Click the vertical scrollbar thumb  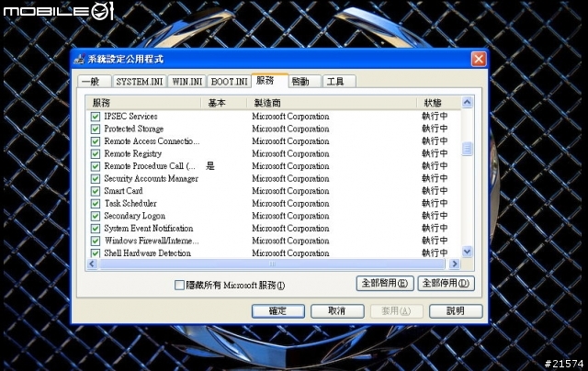pyautogui.click(x=467, y=149)
